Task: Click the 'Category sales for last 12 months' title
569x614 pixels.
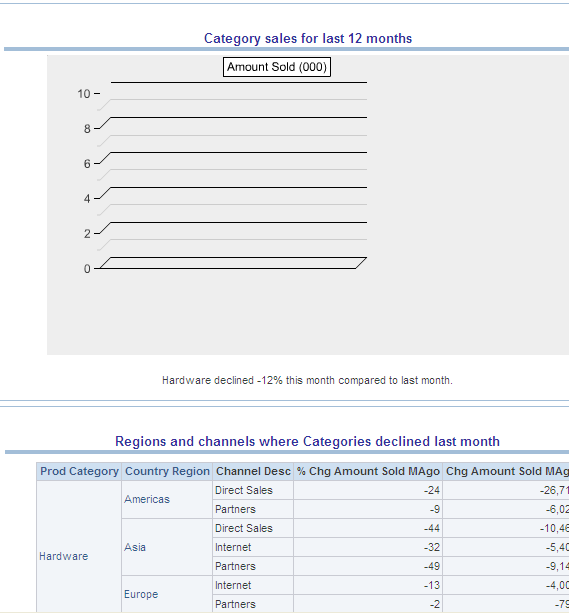Action: pos(308,38)
